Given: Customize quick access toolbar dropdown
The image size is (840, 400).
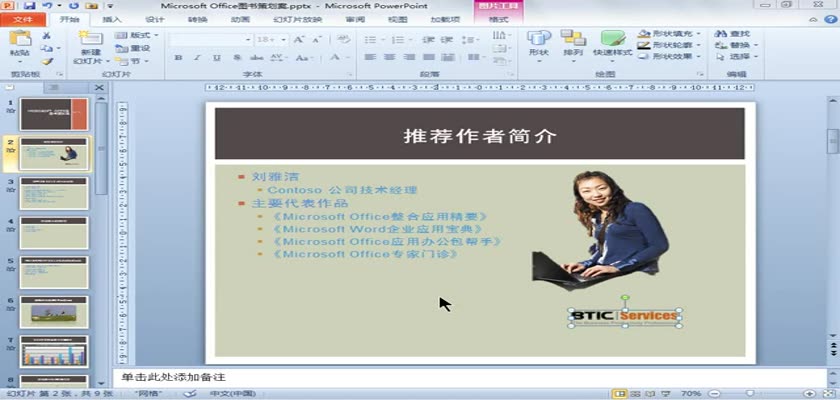Looking at the screenshot, I should (110, 6).
